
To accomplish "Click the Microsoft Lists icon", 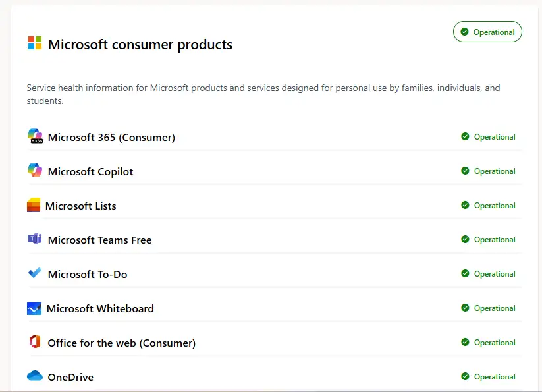I will pyautogui.click(x=35, y=205).
